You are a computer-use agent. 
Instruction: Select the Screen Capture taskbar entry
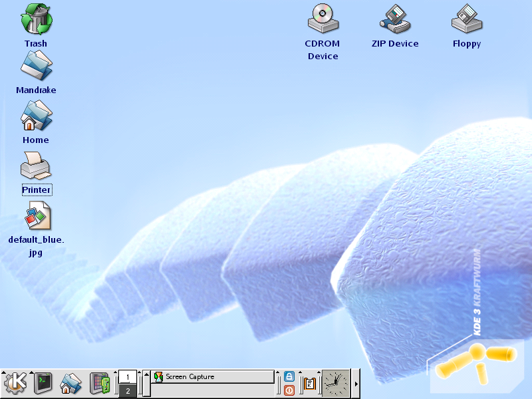click(x=213, y=376)
